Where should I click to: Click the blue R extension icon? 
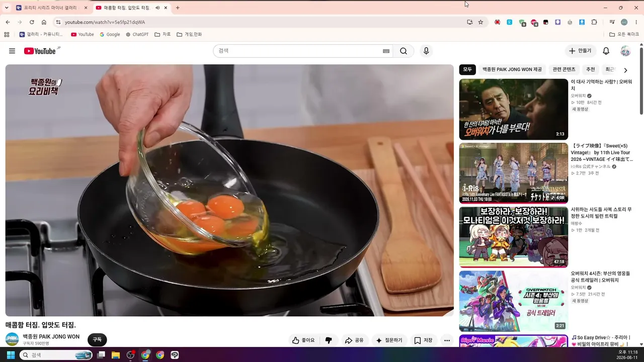pyautogui.click(x=510, y=22)
